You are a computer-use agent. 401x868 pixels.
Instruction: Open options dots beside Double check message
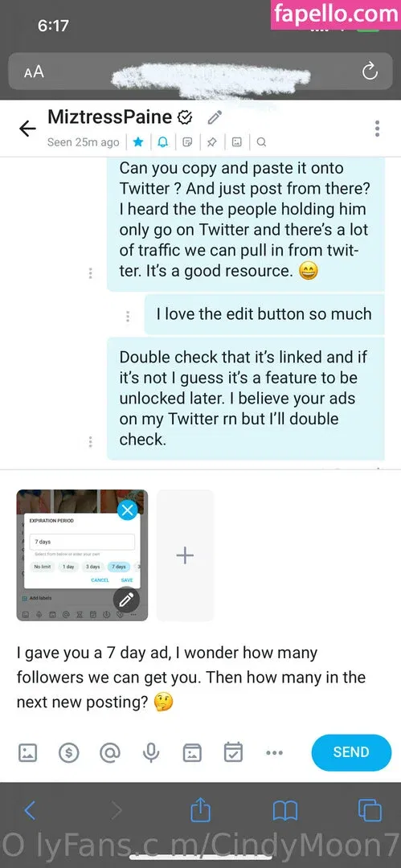[x=90, y=442]
